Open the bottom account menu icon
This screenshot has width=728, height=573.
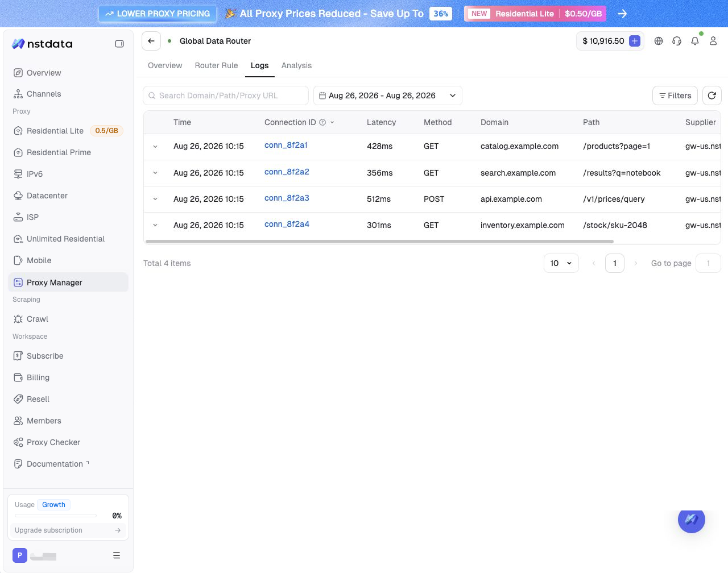click(x=117, y=555)
